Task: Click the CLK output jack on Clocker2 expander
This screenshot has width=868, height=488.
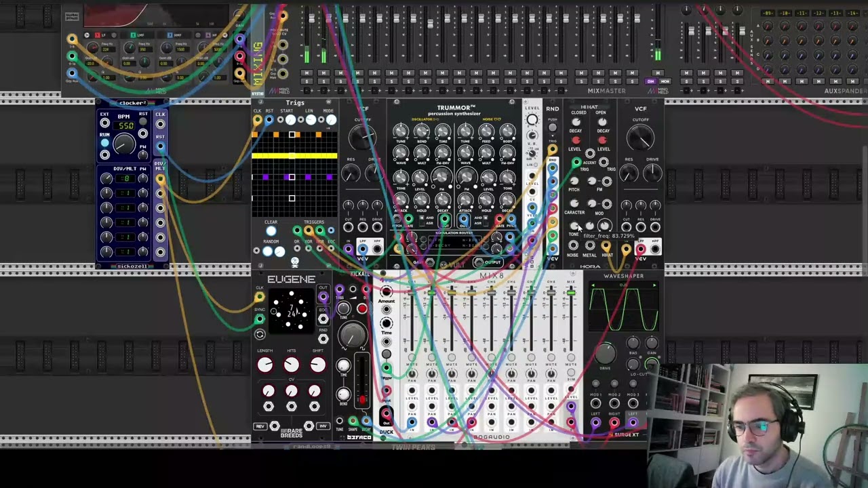Action: [160, 123]
